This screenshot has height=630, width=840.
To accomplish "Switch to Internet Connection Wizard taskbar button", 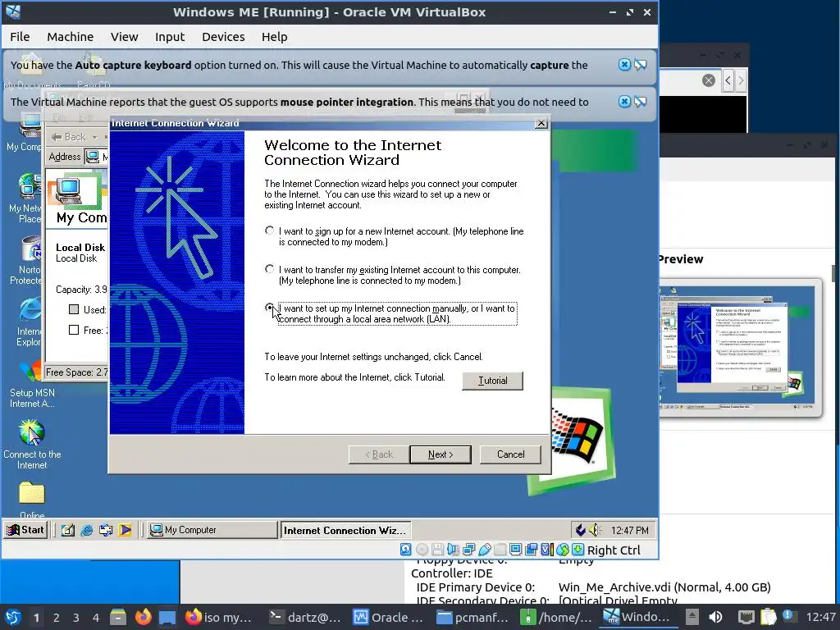I will point(345,531).
